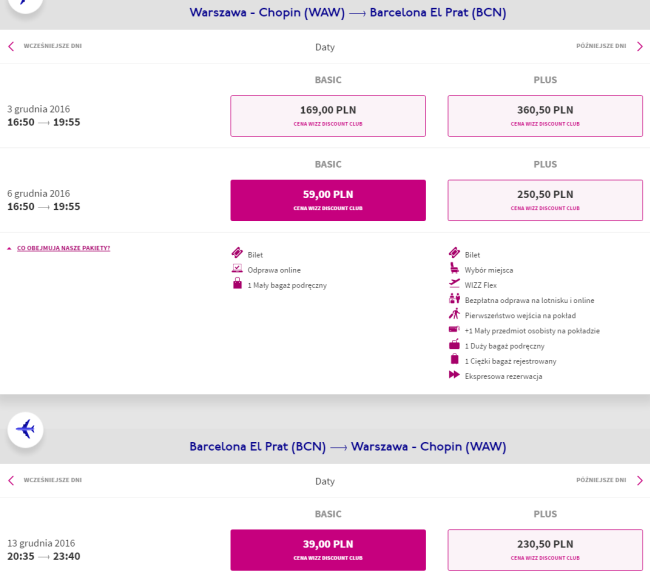Click the '20:35 → 23:40' return flight time
650x575 pixels.
[44, 556]
